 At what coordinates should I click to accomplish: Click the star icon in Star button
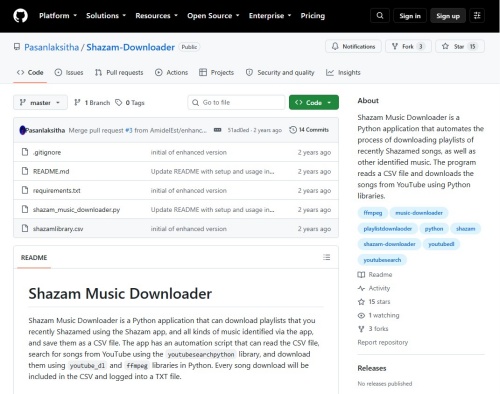[445, 46]
